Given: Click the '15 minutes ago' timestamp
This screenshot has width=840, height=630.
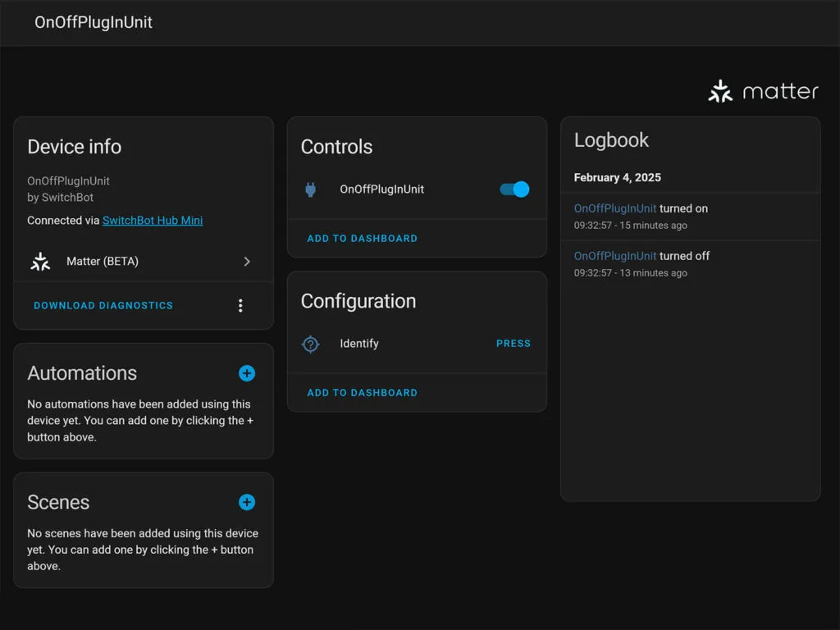Looking at the screenshot, I should (x=653, y=226).
